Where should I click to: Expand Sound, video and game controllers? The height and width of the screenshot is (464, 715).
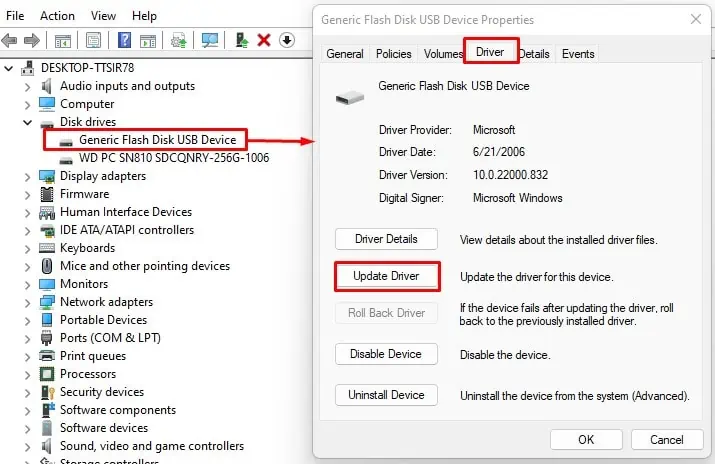click(x=28, y=447)
